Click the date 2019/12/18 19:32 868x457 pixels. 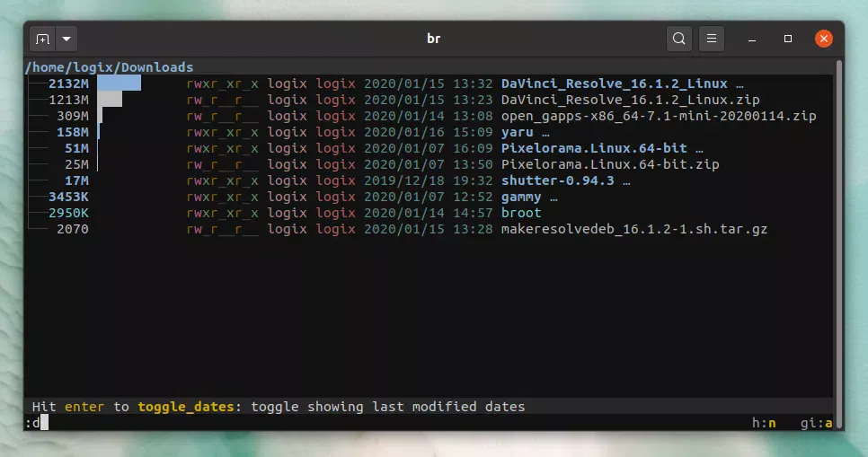pyautogui.click(x=428, y=180)
